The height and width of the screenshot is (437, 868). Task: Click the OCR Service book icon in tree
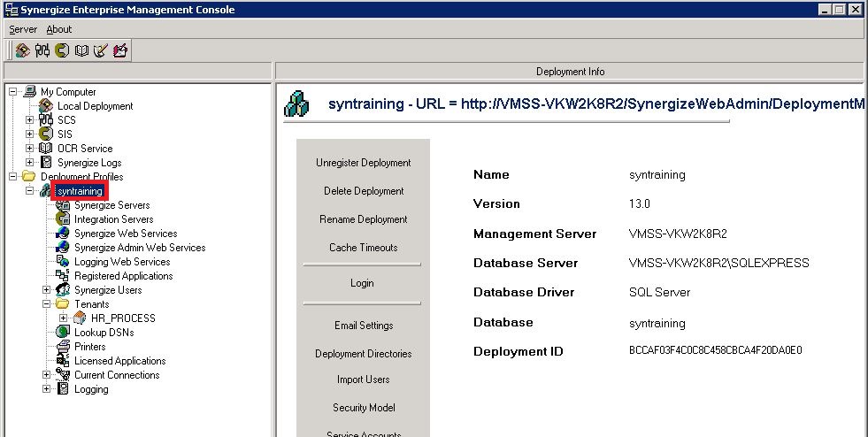[x=46, y=149]
